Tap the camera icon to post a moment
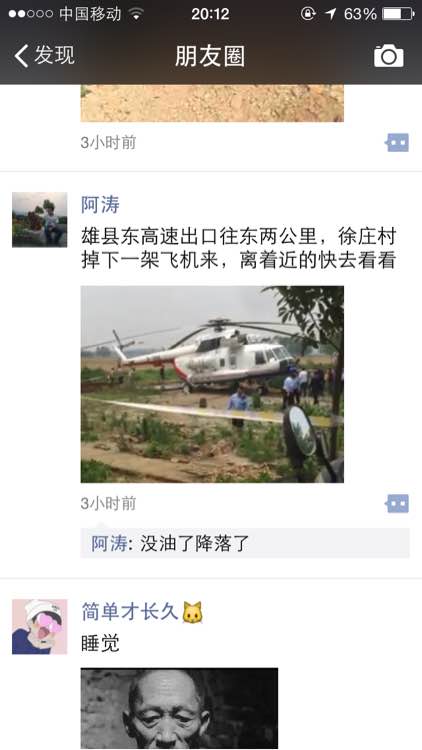 pos(389,56)
